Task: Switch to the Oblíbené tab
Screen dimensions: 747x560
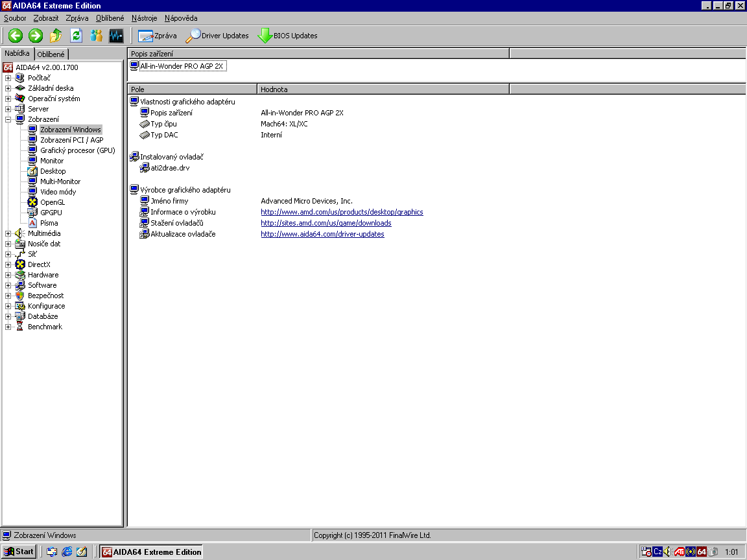Action: coord(51,54)
